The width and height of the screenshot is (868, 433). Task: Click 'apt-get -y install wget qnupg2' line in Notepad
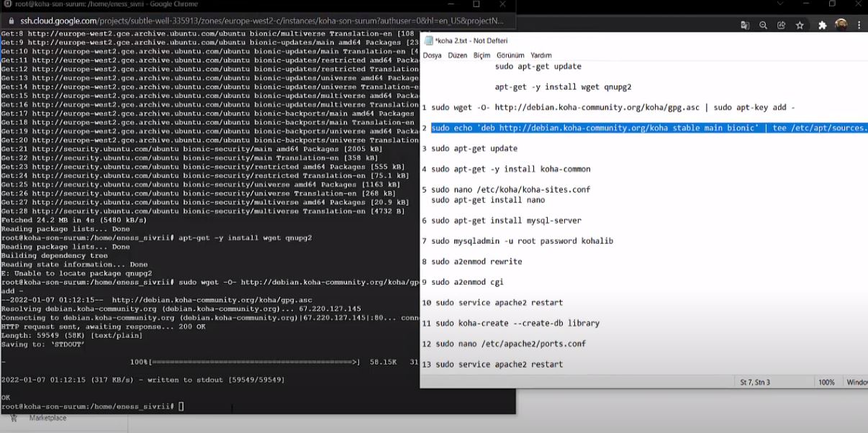coord(563,87)
